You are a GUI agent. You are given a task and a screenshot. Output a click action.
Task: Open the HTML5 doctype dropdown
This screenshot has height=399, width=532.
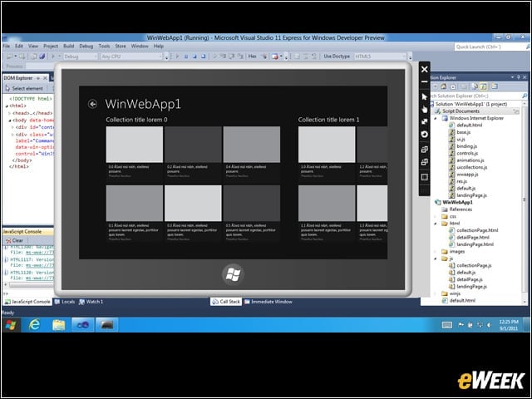point(380,57)
